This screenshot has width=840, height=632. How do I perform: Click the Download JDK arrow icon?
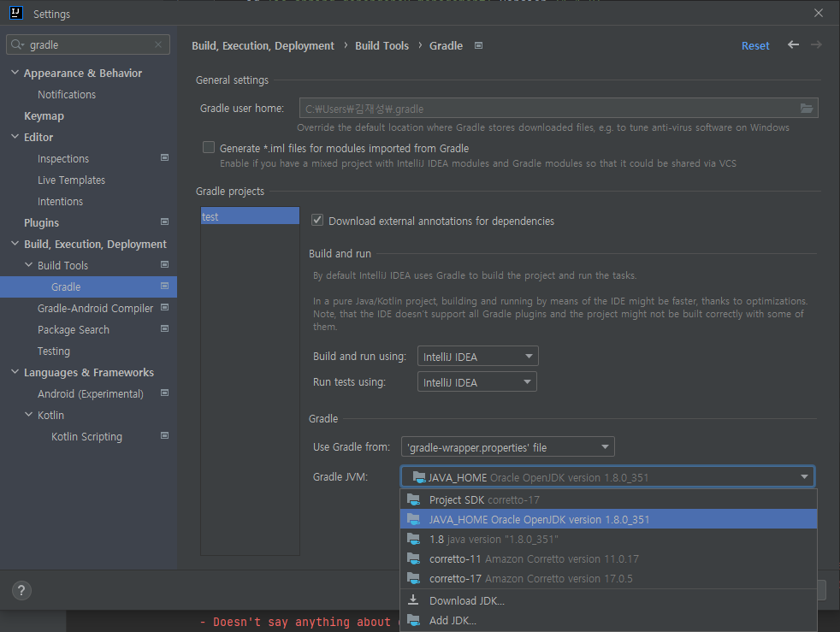(x=413, y=600)
